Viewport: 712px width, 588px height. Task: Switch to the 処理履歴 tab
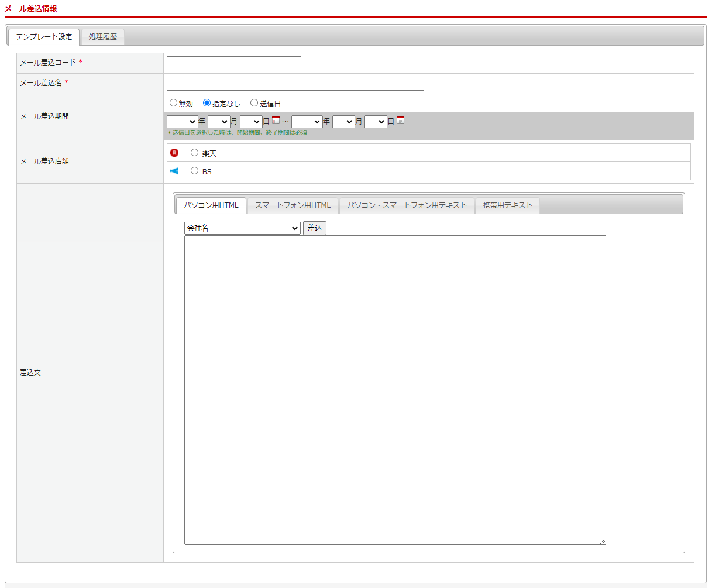(103, 37)
